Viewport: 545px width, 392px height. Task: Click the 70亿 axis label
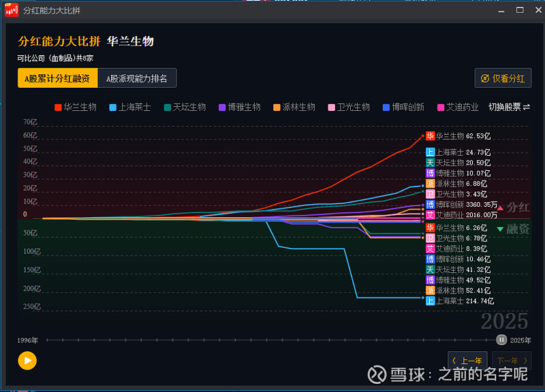pyautogui.click(x=30, y=122)
